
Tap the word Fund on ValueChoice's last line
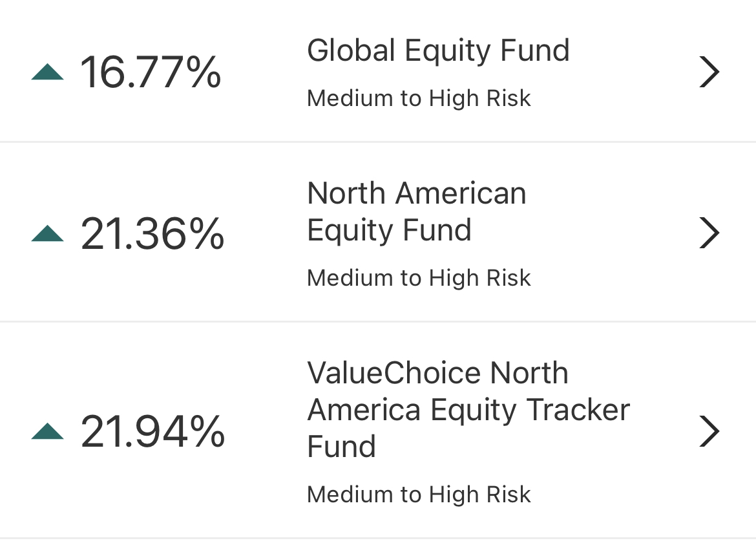click(341, 447)
